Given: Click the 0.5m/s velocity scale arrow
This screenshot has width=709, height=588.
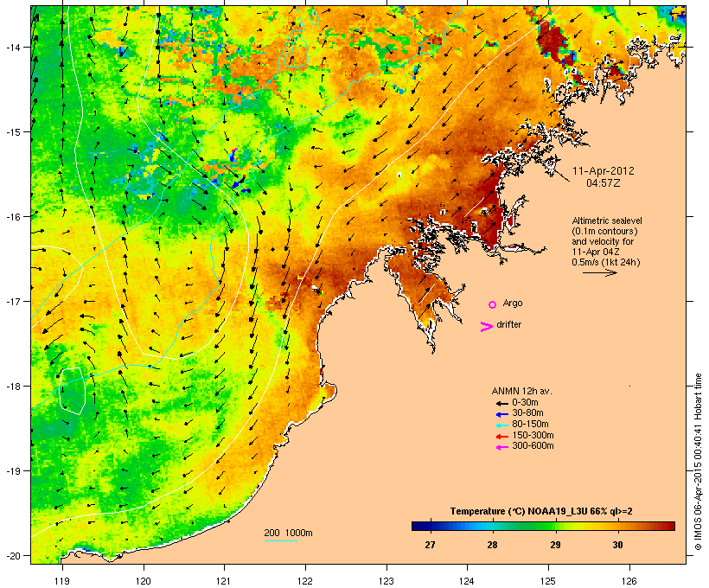Looking at the screenshot, I should click(599, 272).
